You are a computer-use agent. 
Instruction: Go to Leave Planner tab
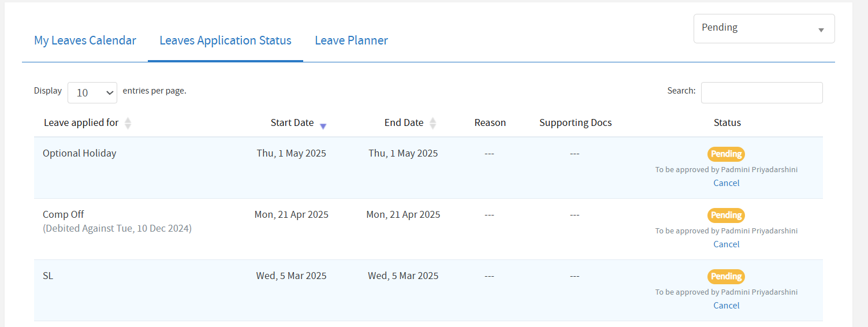pos(351,41)
